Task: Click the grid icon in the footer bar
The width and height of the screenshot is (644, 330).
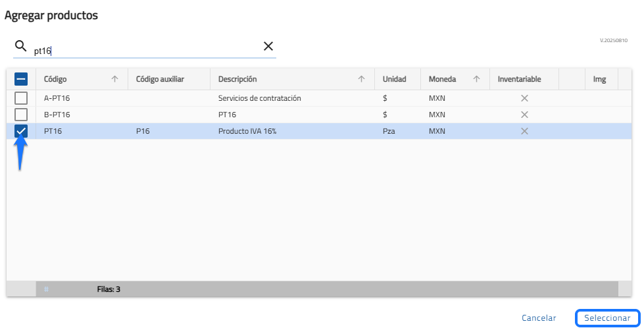Action: pyautogui.click(x=46, y=289)
